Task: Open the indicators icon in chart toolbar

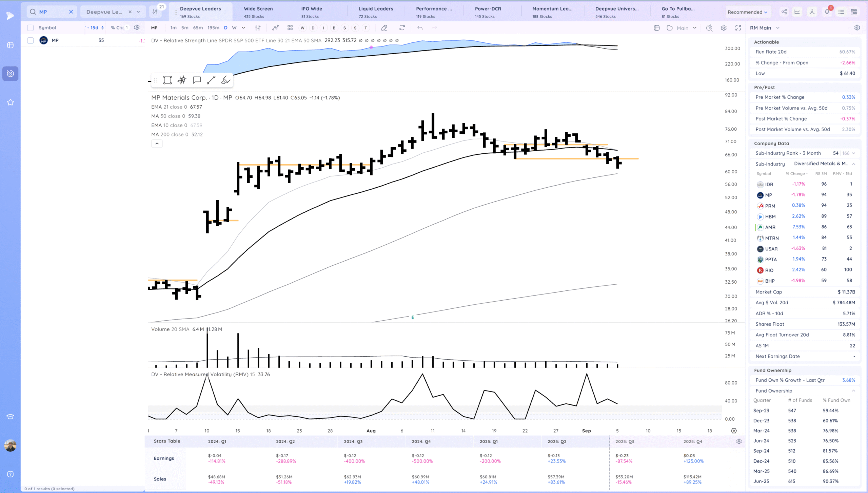Action: [x=275, y=28]
